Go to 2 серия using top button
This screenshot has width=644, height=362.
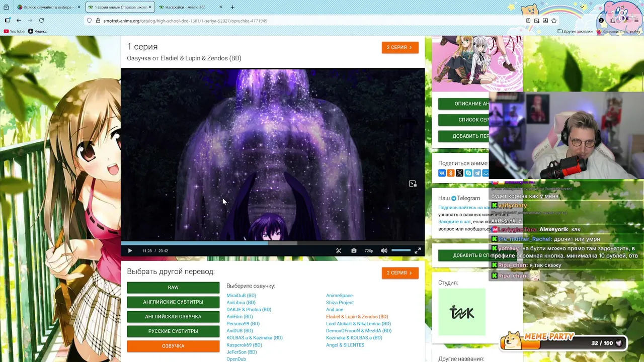click(400, 47)
